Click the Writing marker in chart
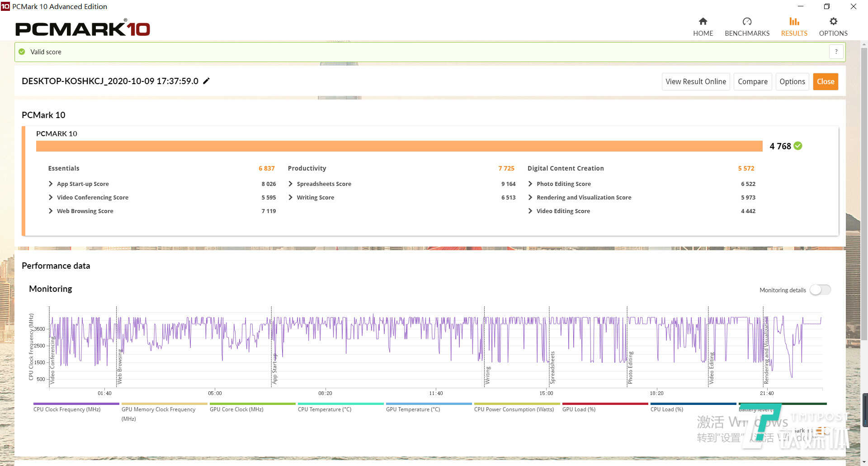Viewport: 868px width, 466px height. click(x=487, y=376)
